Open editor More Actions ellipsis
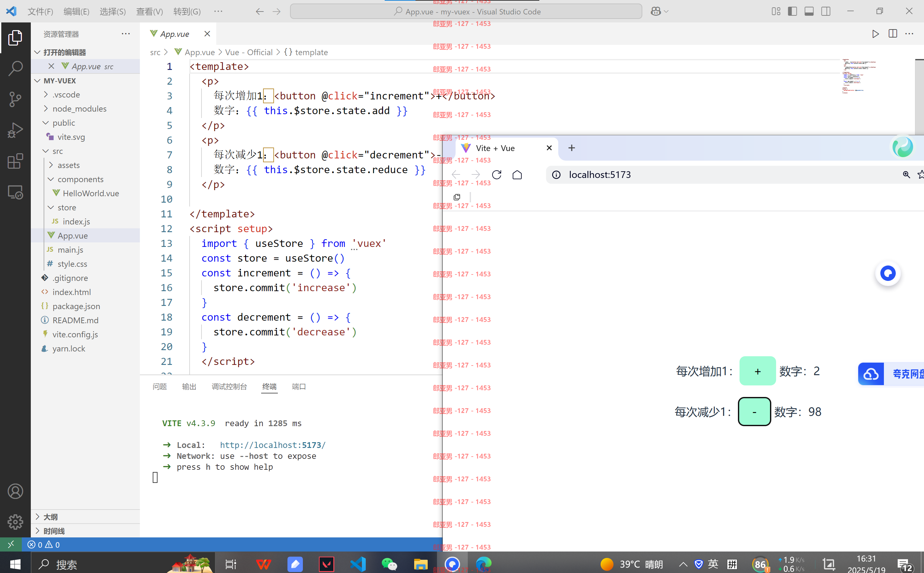Screen dimensions: 924x573 [909, 34]
